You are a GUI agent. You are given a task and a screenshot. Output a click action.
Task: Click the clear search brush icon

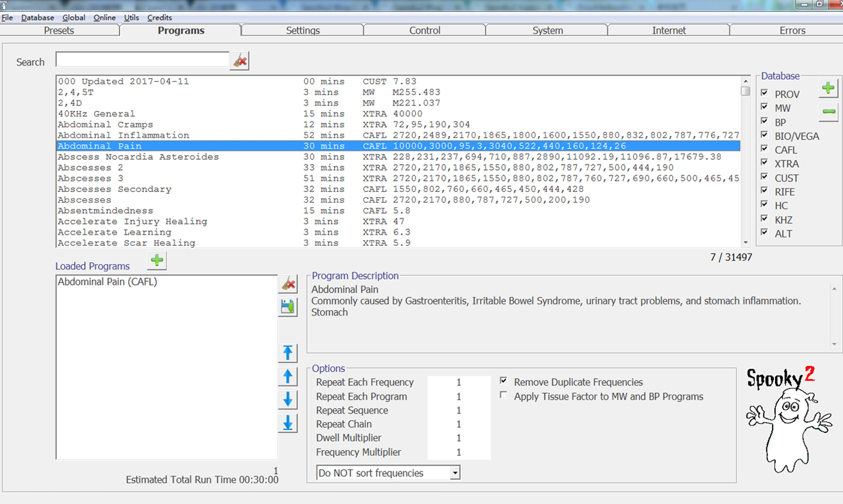pyautogui.click(x=239, y=61)
